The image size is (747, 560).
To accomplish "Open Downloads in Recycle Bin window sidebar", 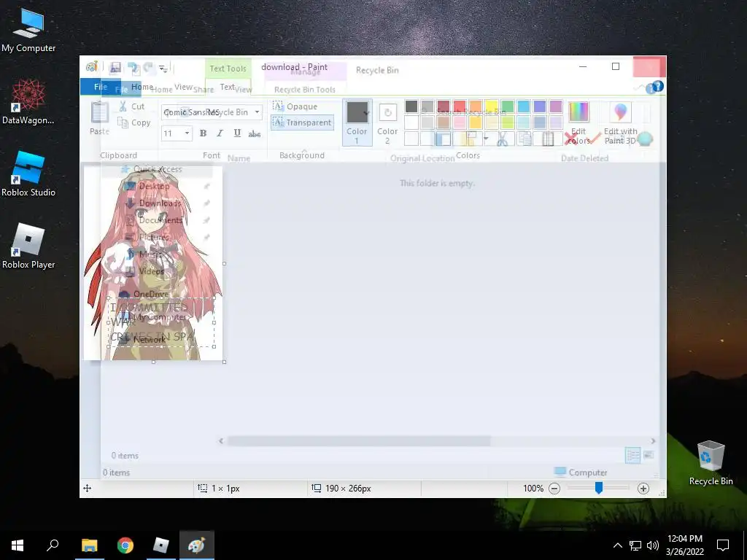I will (160, 203).
